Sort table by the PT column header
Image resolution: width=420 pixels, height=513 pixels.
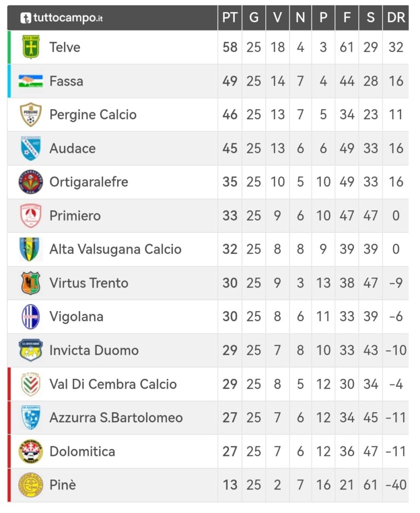point(230,18)
